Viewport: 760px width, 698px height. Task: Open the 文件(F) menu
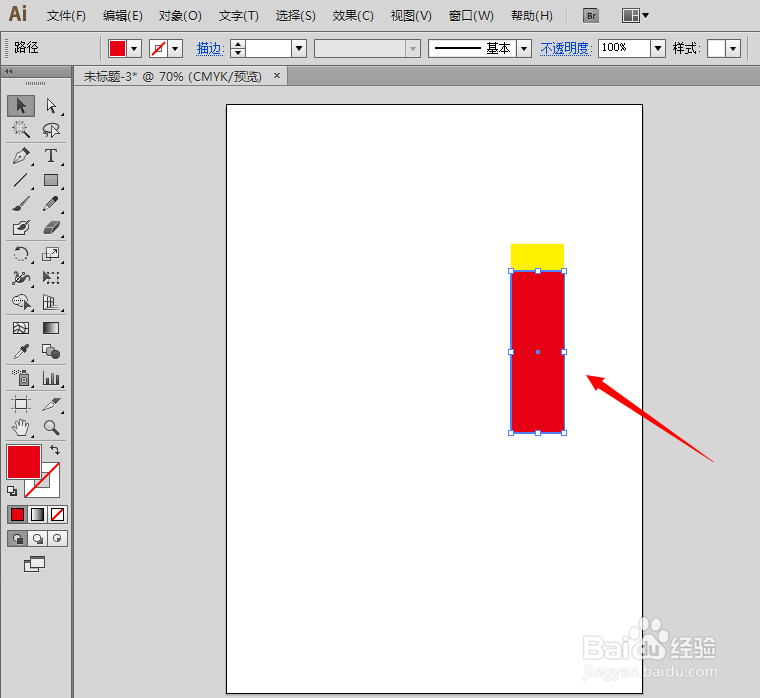(66, 16)
